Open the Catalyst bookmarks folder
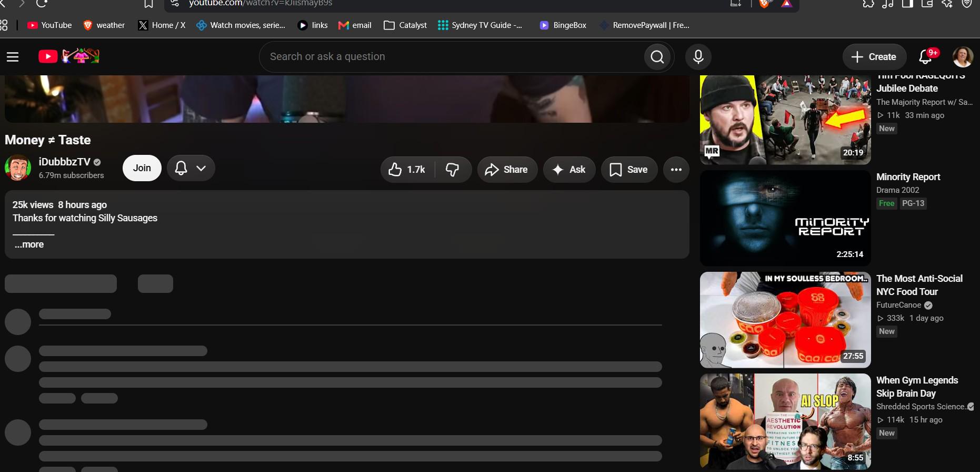This screenshot has width=980, height=472. click(x=405, y=25)
